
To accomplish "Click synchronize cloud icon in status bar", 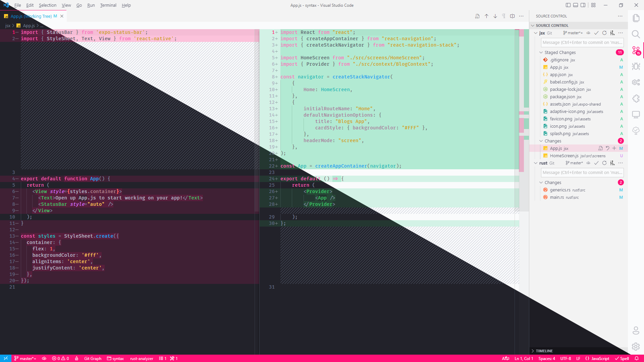I will coord(44,358).
